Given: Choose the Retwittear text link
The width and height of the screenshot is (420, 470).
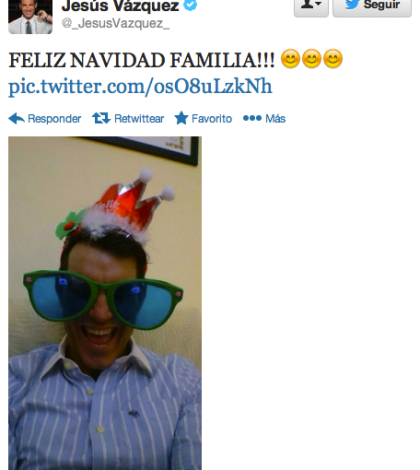Looking at the screenshot, I should [139, 118].
